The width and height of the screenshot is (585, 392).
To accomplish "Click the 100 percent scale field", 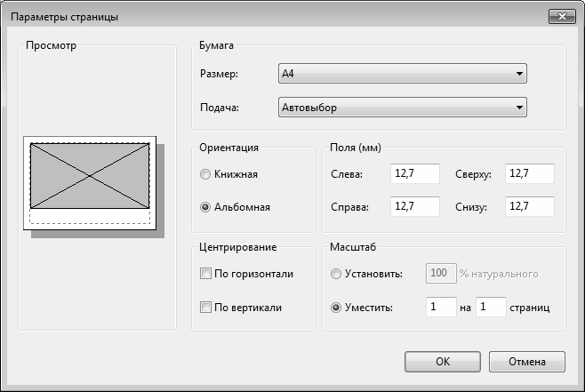I will click(441, 274).
